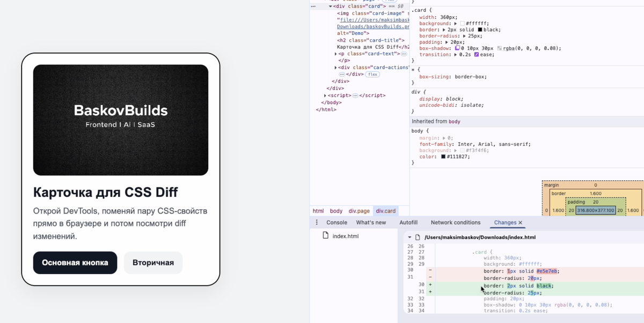This screenshot has height=323, width=644.
Task: Open the black border color swatch
Action: 480,30
